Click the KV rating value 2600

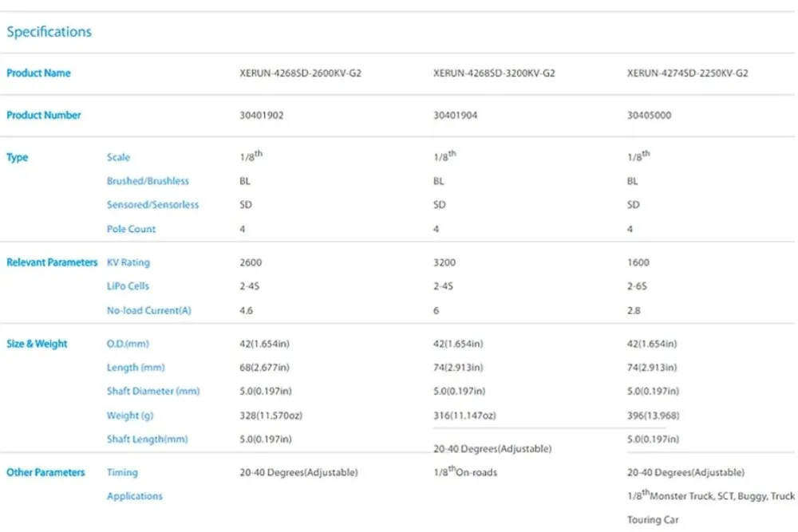coord(251,262)
